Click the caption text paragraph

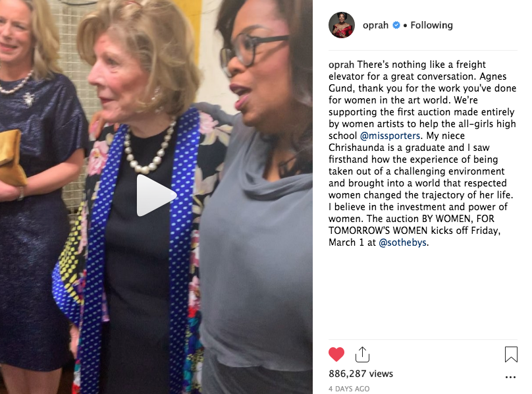423,154
